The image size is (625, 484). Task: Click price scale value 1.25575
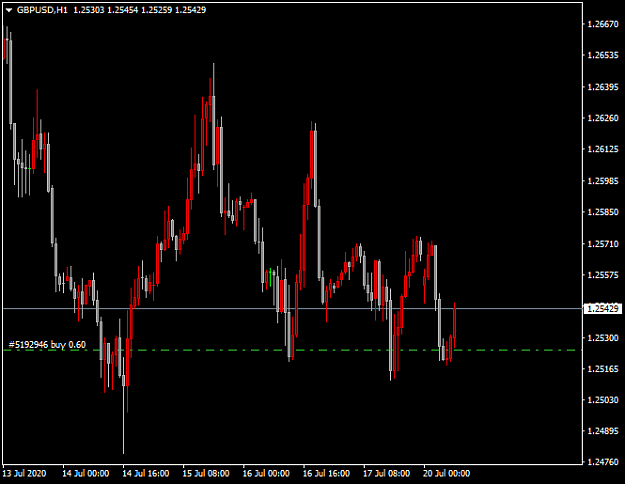coord(603,275)
